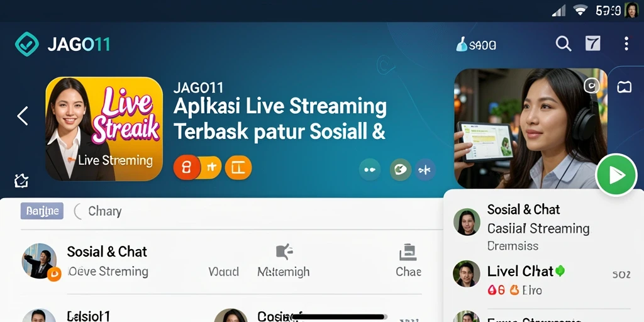Click the teal two-dots round icon

(x=370, y=170)
